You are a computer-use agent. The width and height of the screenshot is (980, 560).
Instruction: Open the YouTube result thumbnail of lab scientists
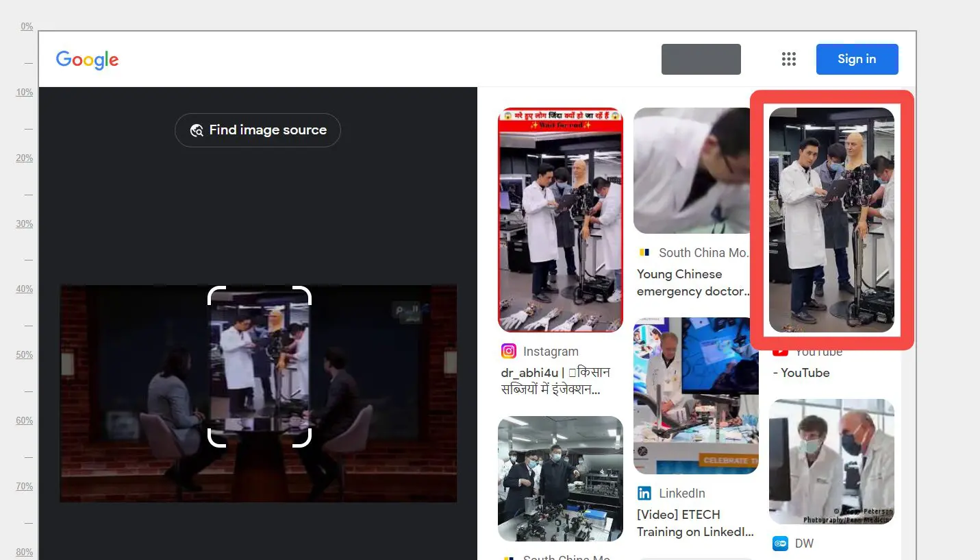click(x=831, y=220)
